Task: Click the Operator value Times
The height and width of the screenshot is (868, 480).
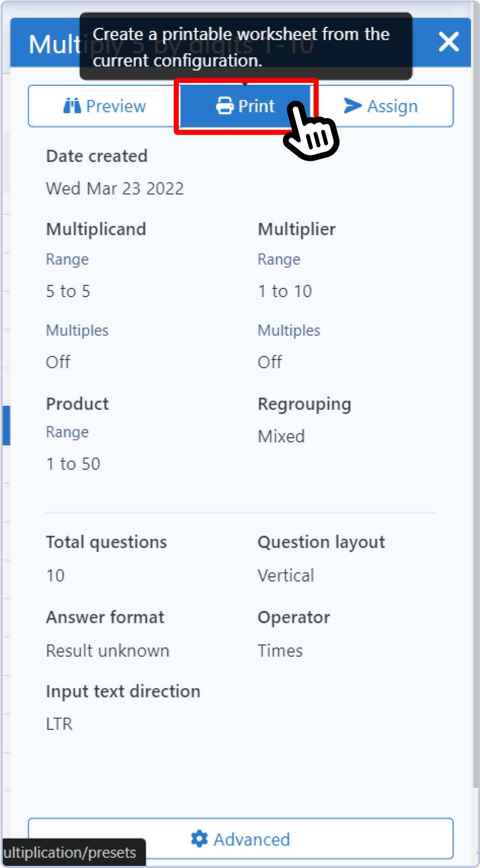Action: pyautogui.click(x=280, y=651)
